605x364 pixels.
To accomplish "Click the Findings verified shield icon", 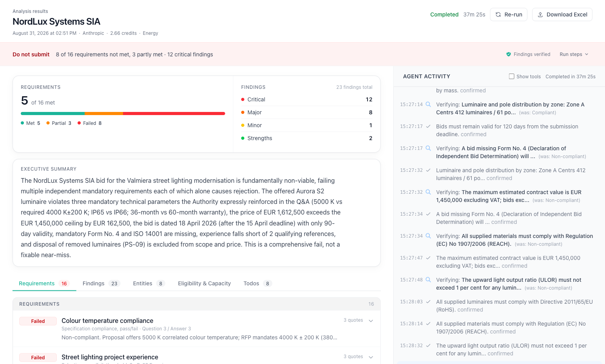I will coord(509,54).
